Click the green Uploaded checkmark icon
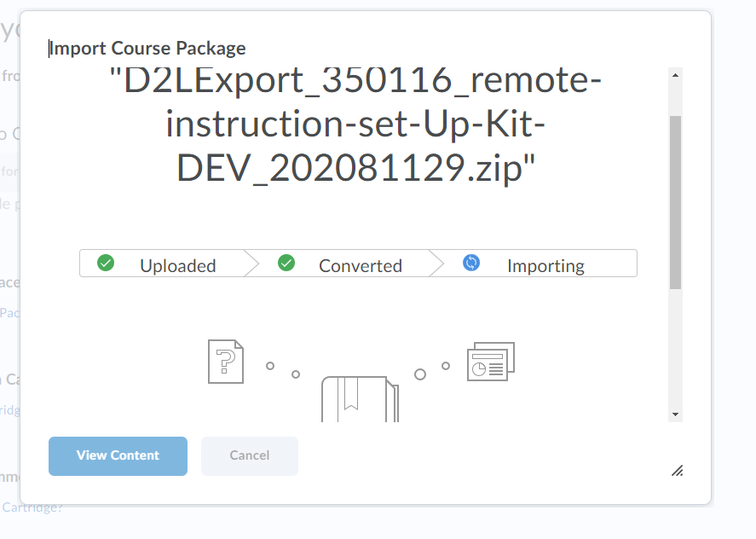756x539 pixels. tap(106, 263)
